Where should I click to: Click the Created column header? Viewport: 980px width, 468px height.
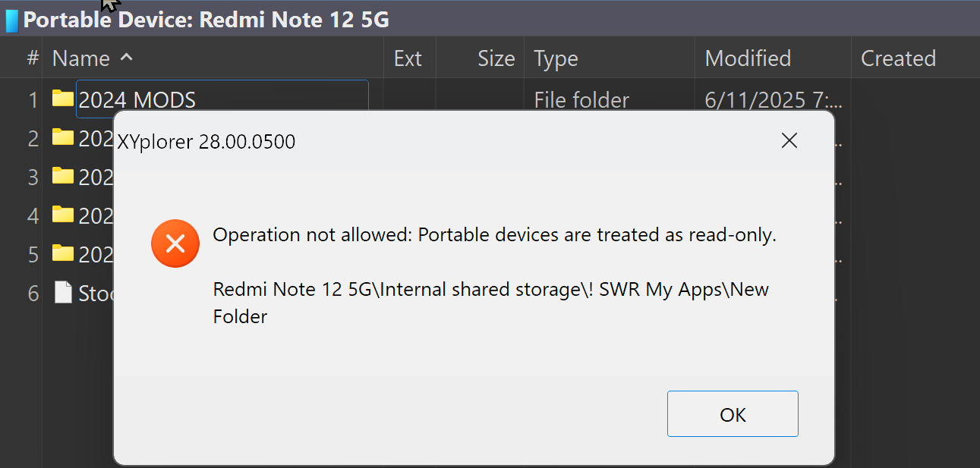click(x=897, y=58)
